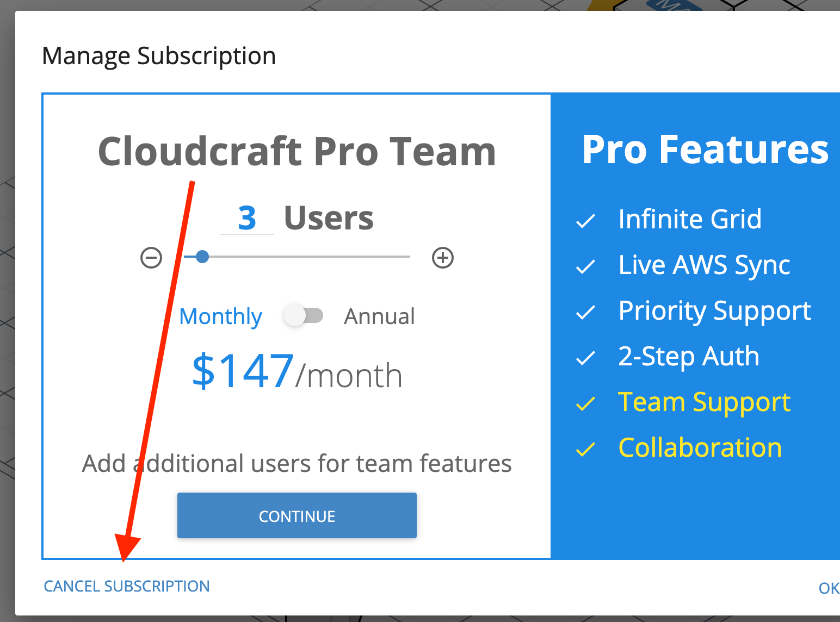Viewport: 840px width, 622px height.
Task: Click the Collaboration feature text
Action: [700, 447]
